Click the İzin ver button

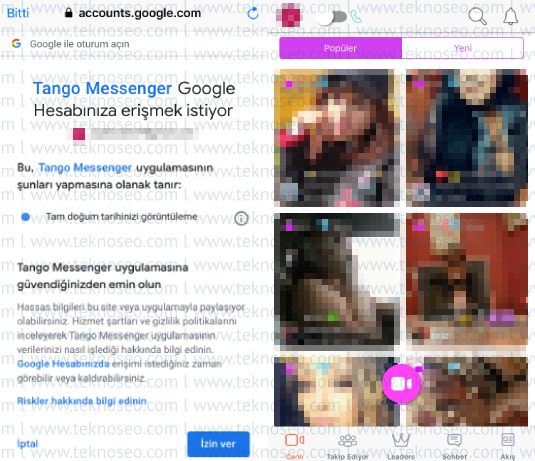(218, 444)
